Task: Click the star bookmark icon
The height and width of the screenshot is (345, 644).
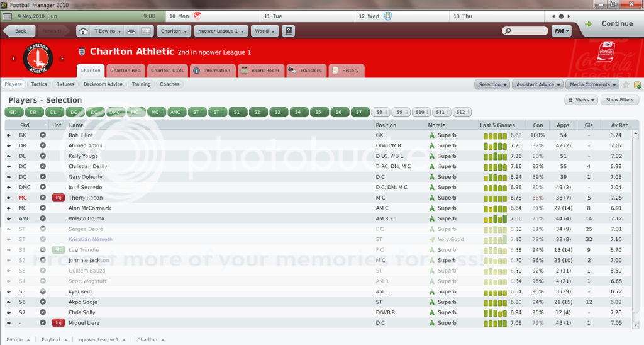Action: 626,84
